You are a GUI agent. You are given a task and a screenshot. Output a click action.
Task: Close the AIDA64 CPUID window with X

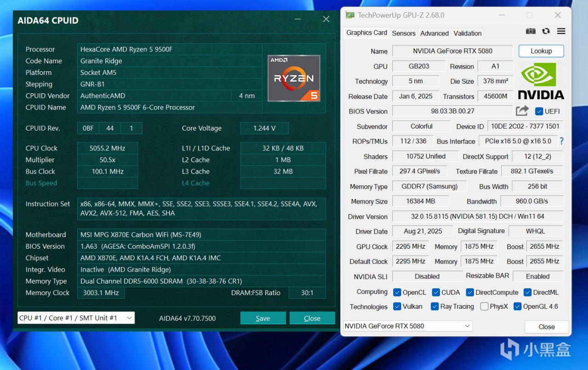(326, 19)
